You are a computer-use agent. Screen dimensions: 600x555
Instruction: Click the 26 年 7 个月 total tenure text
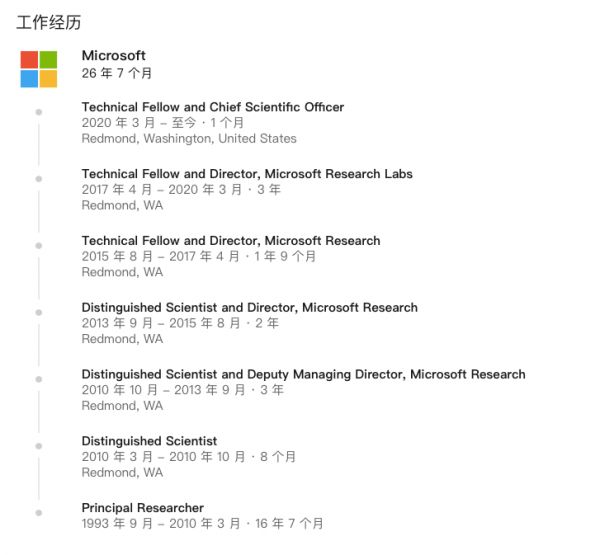point(117,74)
